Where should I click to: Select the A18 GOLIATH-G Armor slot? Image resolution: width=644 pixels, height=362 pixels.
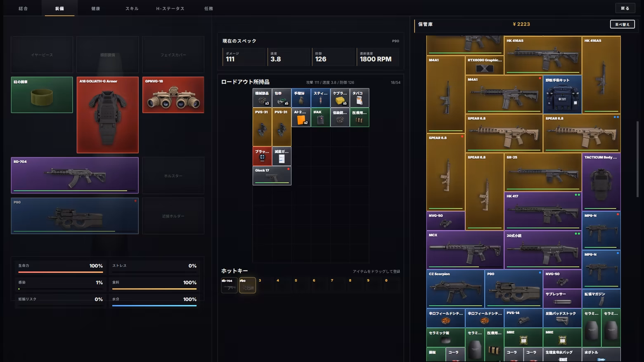pyautogui.click(x=108, y=115)
